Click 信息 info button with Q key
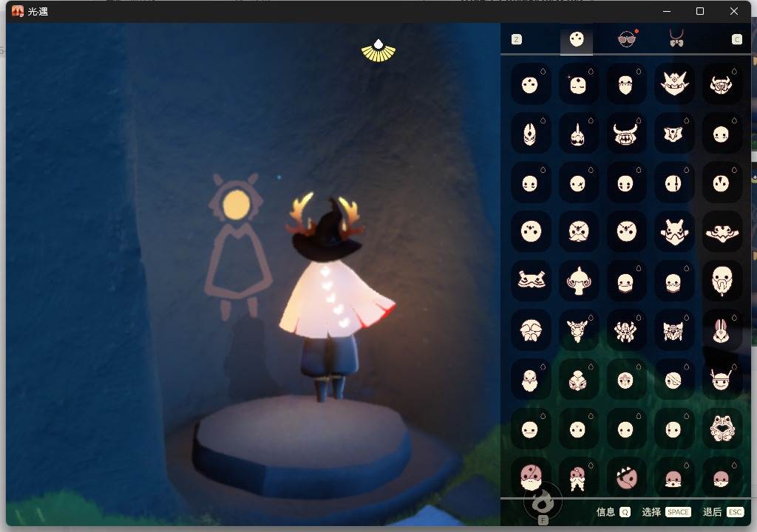The width and height of the screenshot is (757, 532). [x=613, y=512]
